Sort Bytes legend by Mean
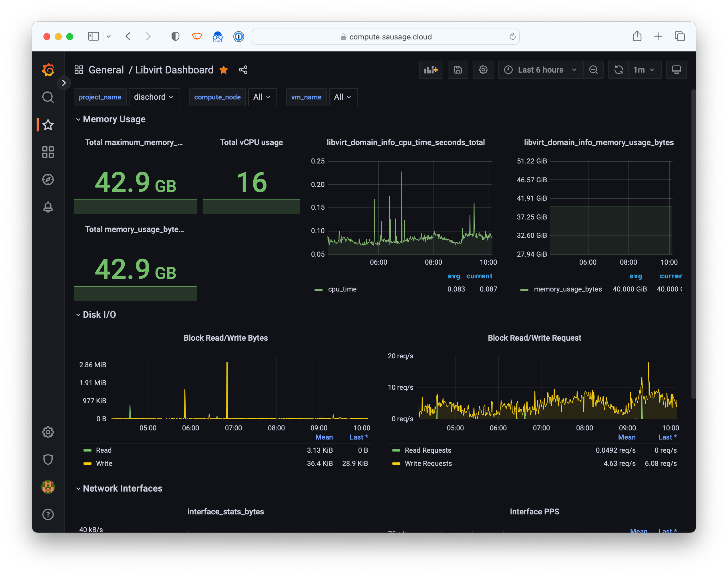The width and height of the screenshot is (728, 575). 324,437
